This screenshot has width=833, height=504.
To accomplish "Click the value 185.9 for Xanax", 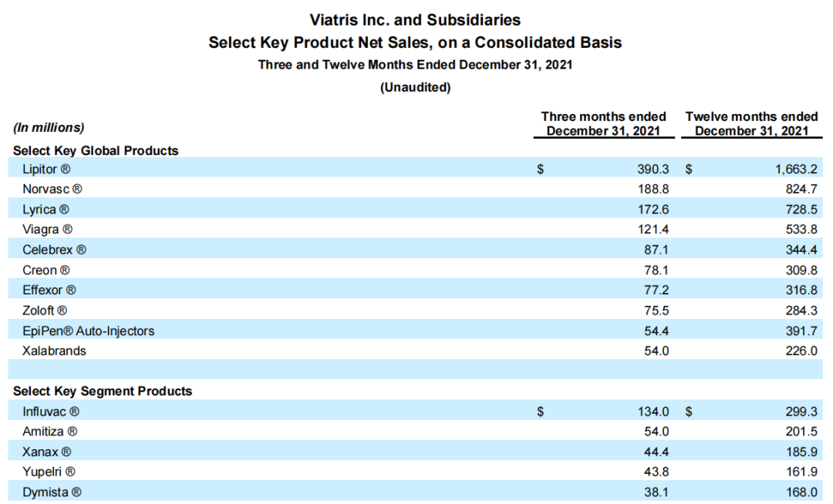I will (x=801, y=452).
